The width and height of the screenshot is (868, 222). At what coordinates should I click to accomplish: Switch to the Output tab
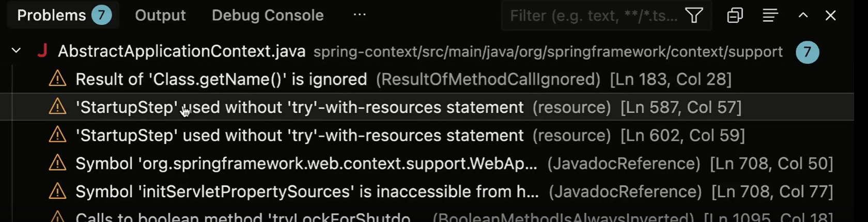[x=160, y=16]
